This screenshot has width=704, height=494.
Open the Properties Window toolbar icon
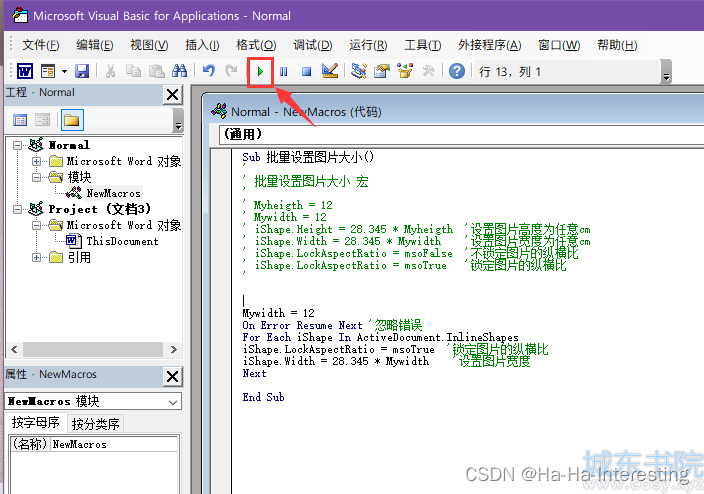tap(382, 71)
